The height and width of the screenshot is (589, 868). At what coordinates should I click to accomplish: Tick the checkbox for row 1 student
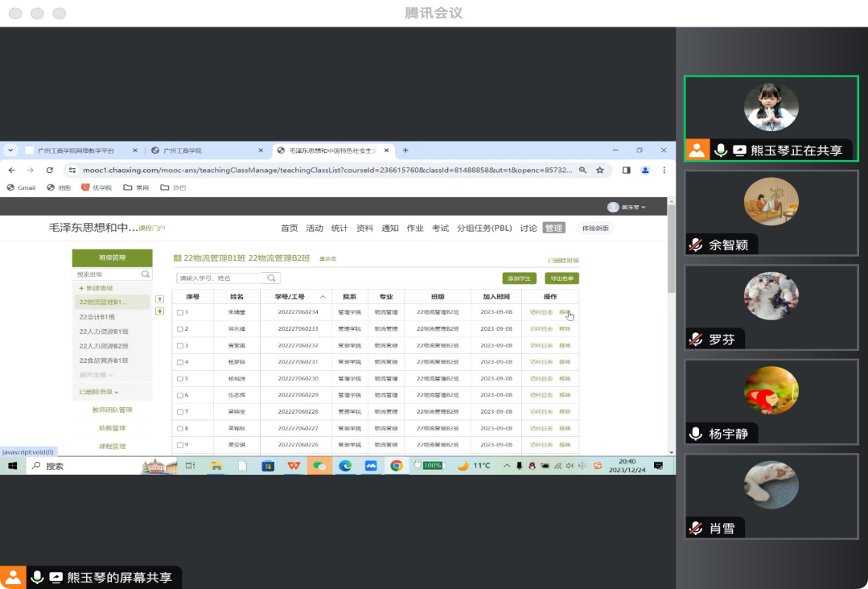pyautogui.click(x=180, y=312)
